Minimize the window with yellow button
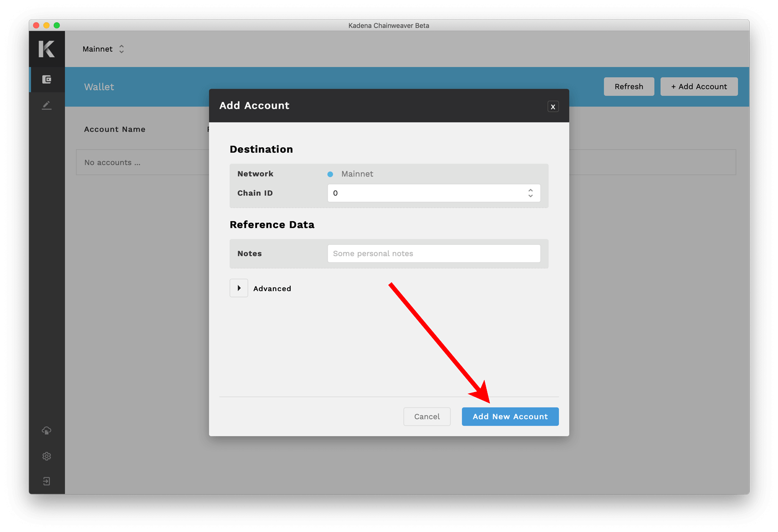Screen dimensions: 778x532 [x=46, y=25]
